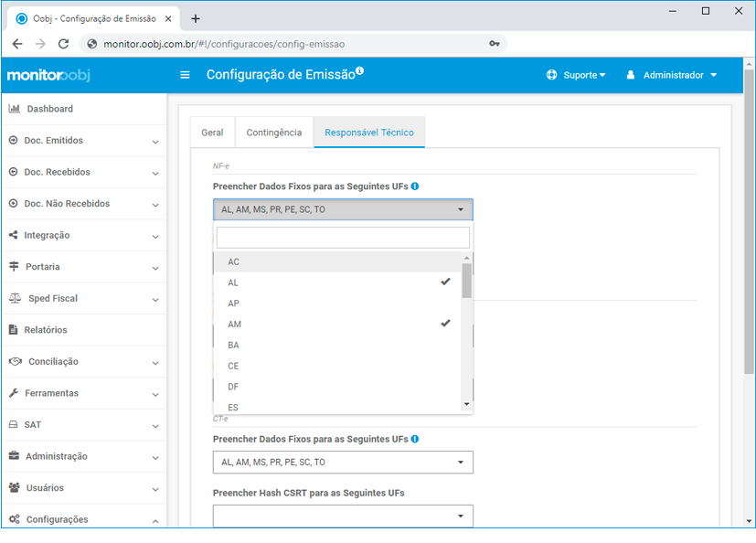Click the Administrador user icon
Screen dimensions: 756x543
[x=631, y=75]
